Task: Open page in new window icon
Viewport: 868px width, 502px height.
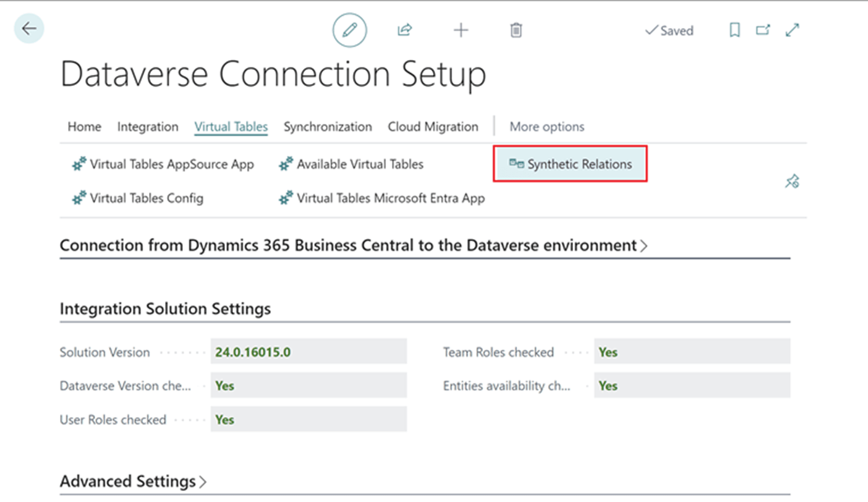Action: click(764, 30)
